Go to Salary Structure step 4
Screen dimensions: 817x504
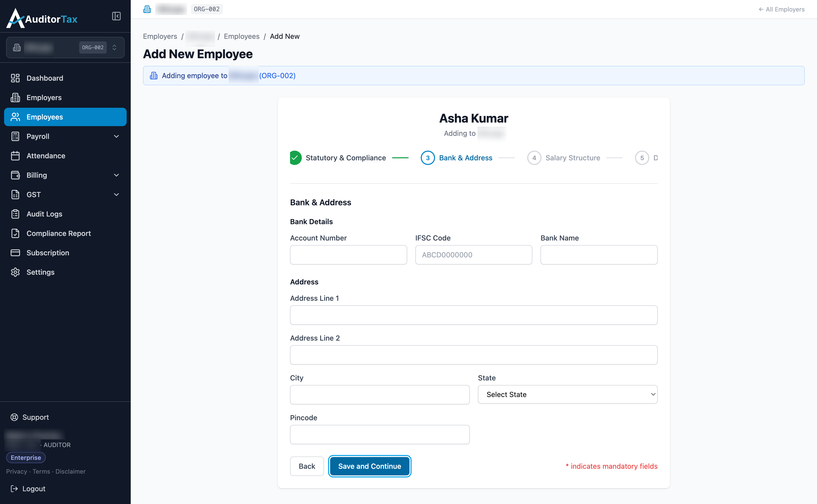(564, 158)
